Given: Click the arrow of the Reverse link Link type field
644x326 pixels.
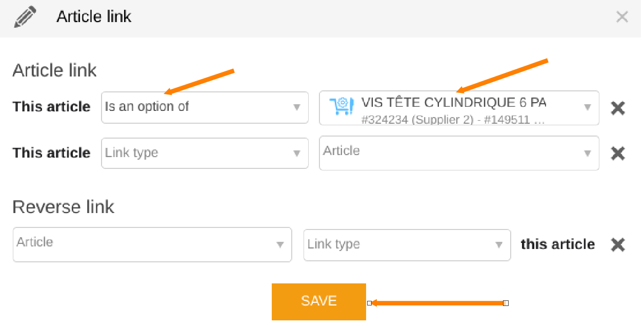Looking at the screenshot, I should click(x=498, y=245).
